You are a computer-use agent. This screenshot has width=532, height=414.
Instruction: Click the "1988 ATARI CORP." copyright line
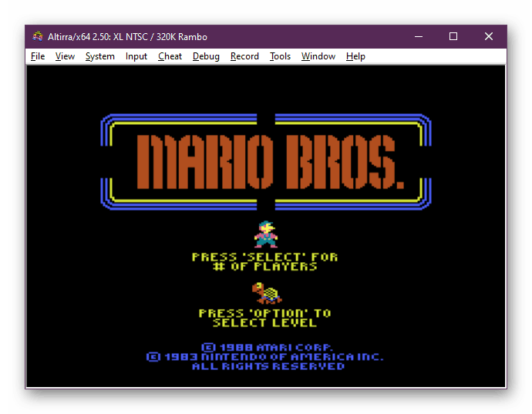point(267,348)
